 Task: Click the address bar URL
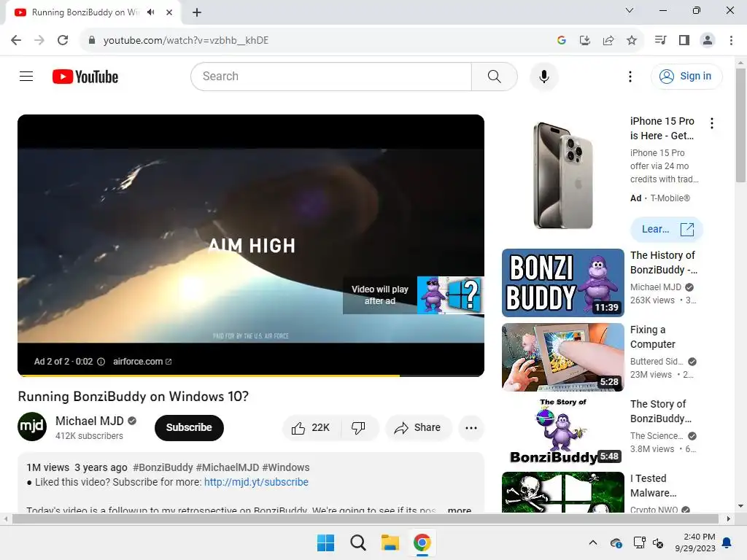[x=186, y=40]
